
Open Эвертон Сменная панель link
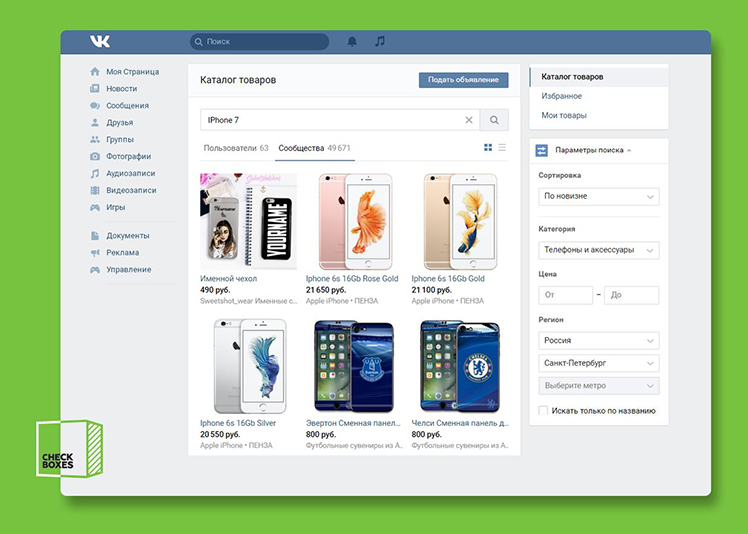[x=353, y=423]
